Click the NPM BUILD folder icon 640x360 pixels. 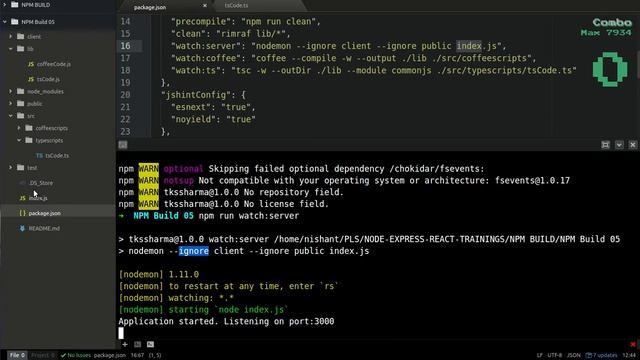(x=15, y=5)
